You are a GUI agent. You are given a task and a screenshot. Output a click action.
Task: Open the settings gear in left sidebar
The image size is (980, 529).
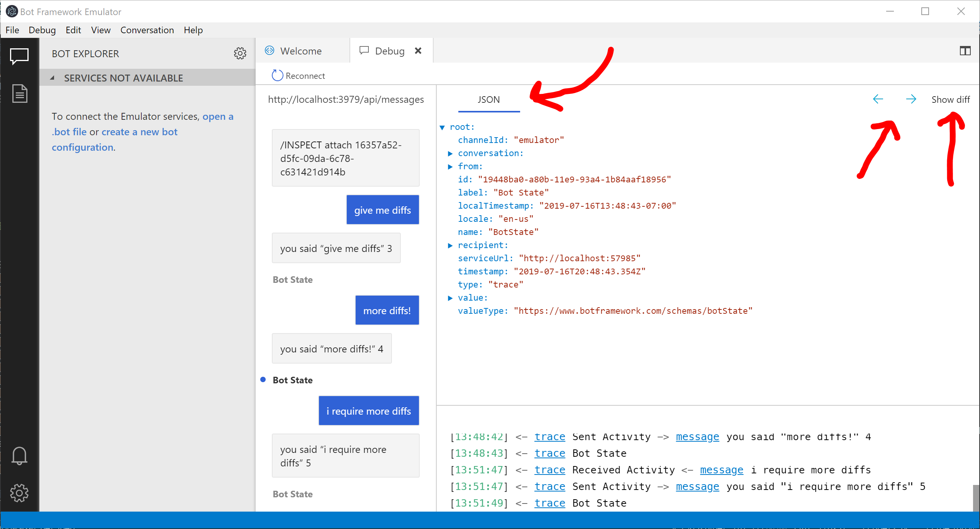point(19,493)
